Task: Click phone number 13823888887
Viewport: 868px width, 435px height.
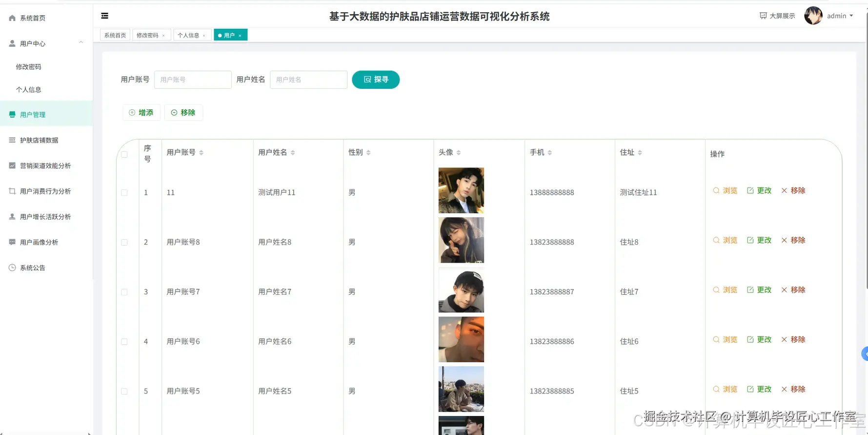Action: pos(552,292)
